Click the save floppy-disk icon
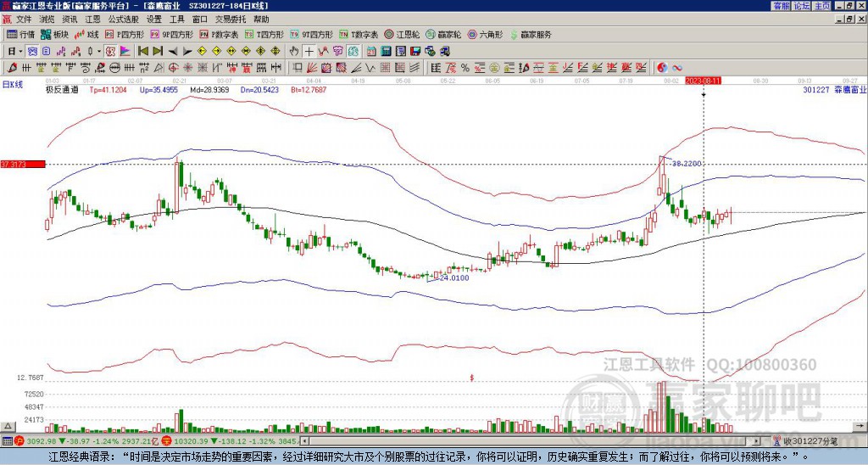Screen dimensions: 868x465 415,52
